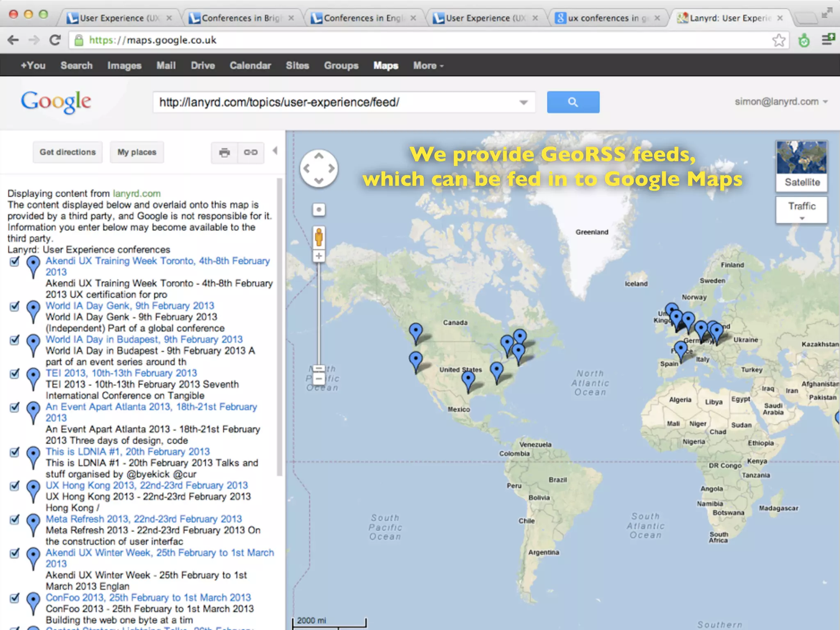Pan the map down with the arrow
This screenshot has width=840, height=630.
tap(319, 180)
